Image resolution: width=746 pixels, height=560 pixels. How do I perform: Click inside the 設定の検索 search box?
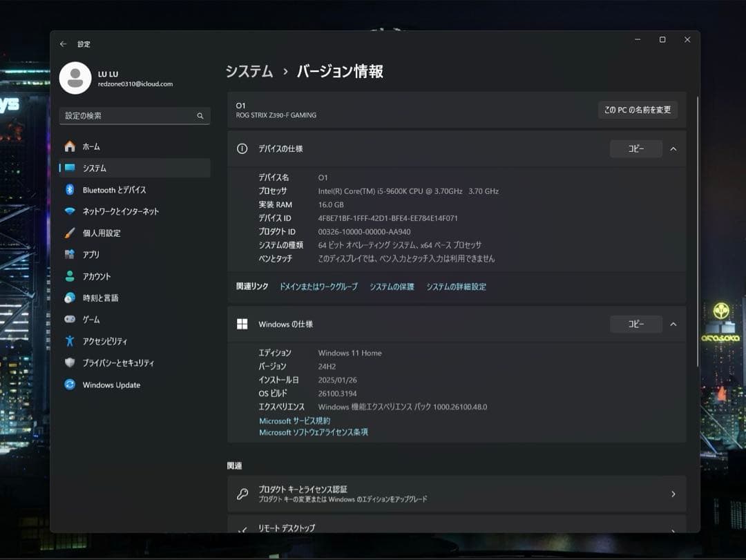[x=134, y=115]
